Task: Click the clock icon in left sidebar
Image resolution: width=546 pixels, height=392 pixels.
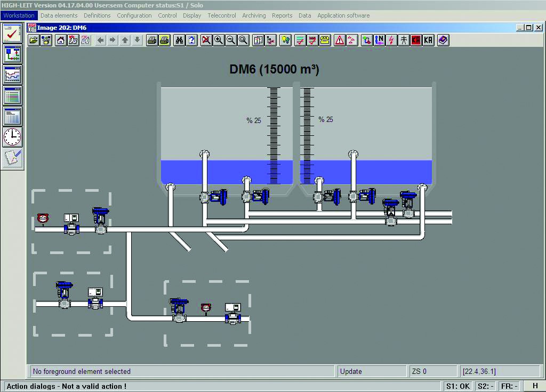Action: pyautogui.click(x=12, y=137)
